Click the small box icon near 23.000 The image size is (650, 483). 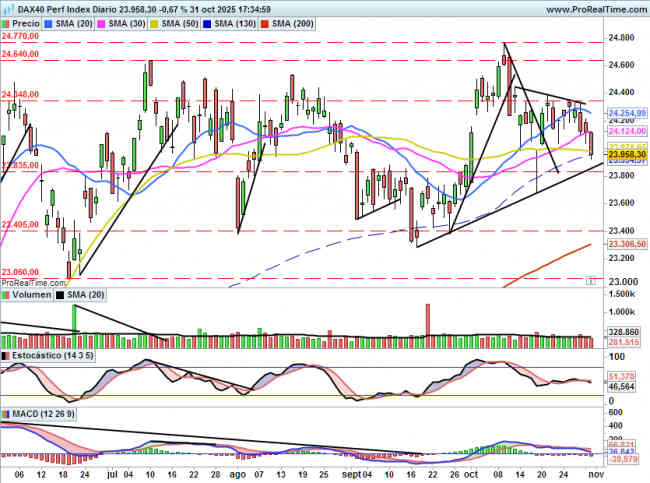592,282
